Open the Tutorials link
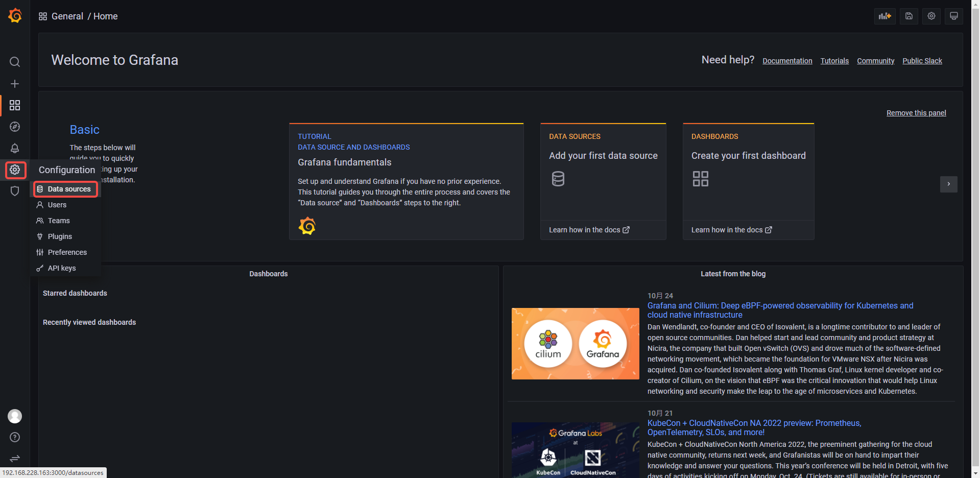Image resolution: width=980 pixels, height=478 pixels. [834, 61]
